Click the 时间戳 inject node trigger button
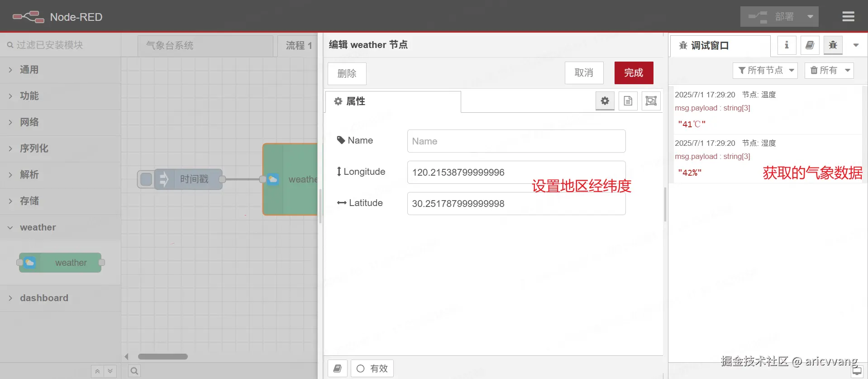868x379 pixels. 146,179
